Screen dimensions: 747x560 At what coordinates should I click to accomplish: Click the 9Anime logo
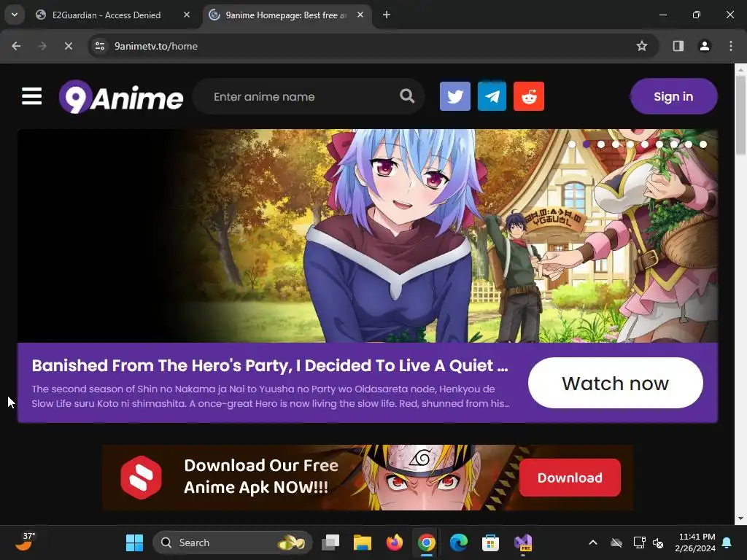pyautogui.click(x=121, y=97)
